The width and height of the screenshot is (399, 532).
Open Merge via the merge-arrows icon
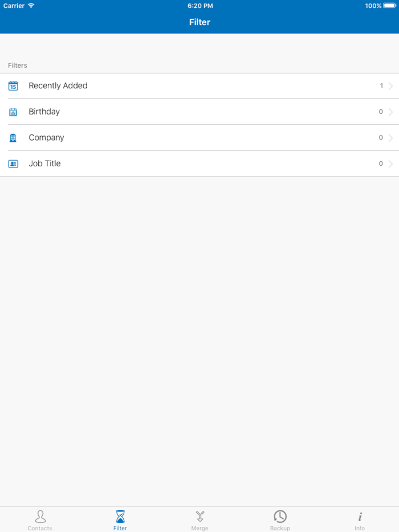tap(199, 516)
